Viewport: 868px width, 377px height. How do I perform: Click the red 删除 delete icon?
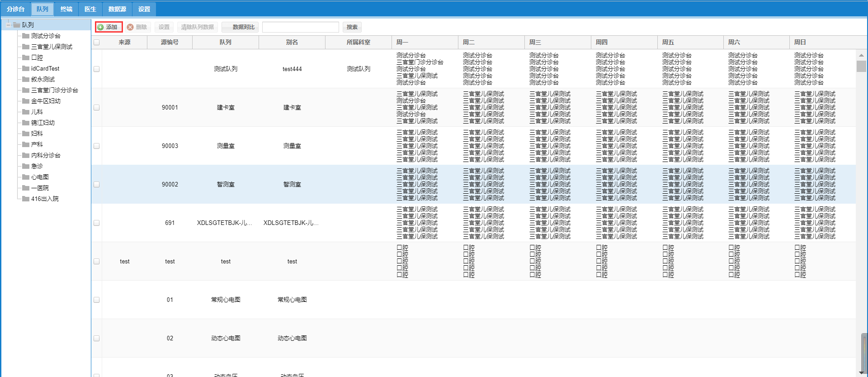pos(130,27)
